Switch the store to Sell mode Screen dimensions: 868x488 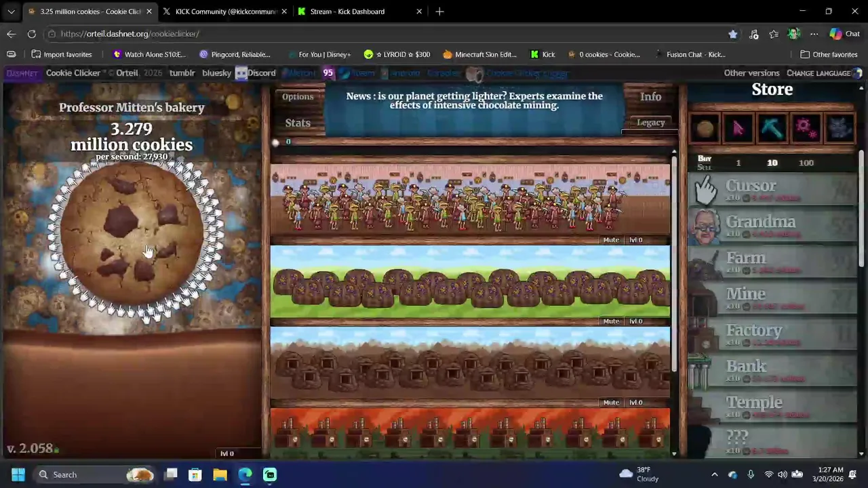point(704,167)
